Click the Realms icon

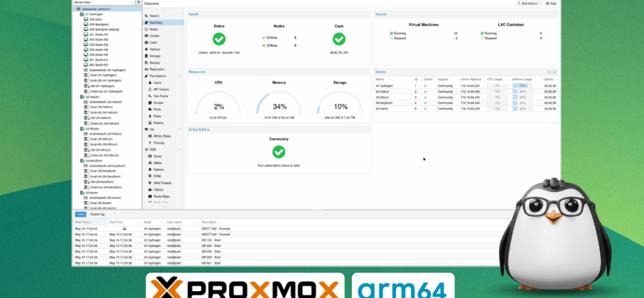(150, 123)
